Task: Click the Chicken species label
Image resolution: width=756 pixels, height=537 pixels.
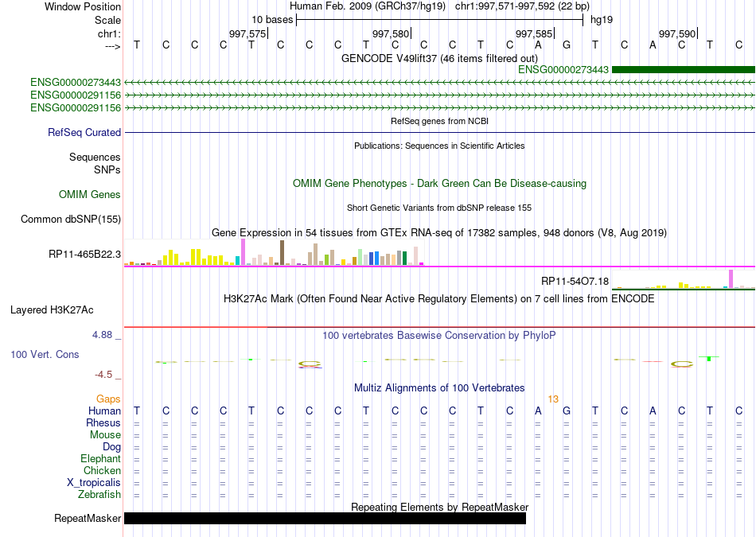Action: (102, 470)
